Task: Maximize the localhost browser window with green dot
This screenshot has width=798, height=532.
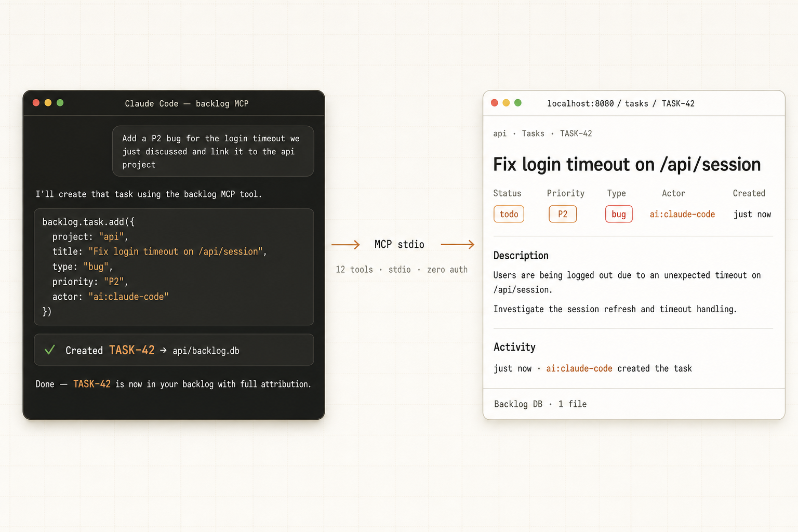Action: click(518, 103)
